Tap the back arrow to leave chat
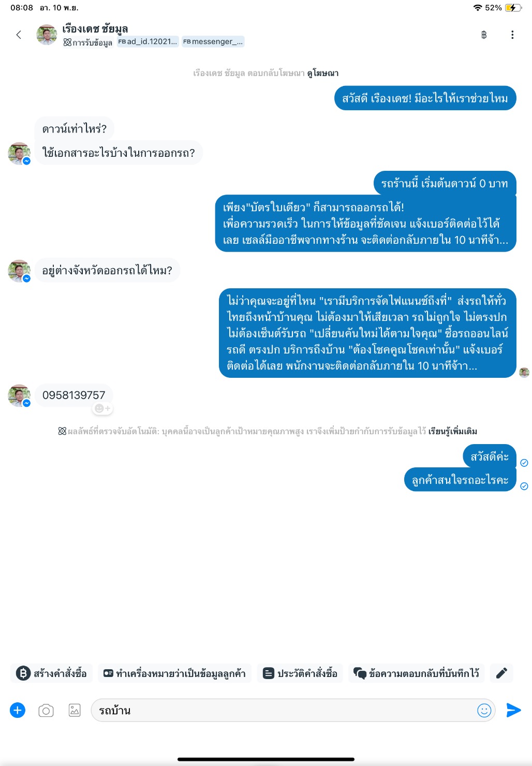 [19, 35]
